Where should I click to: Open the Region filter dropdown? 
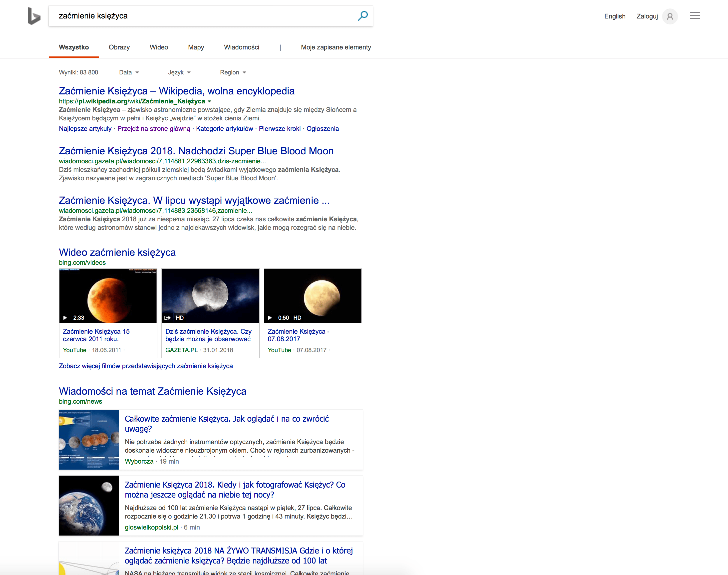click(233, 72)
